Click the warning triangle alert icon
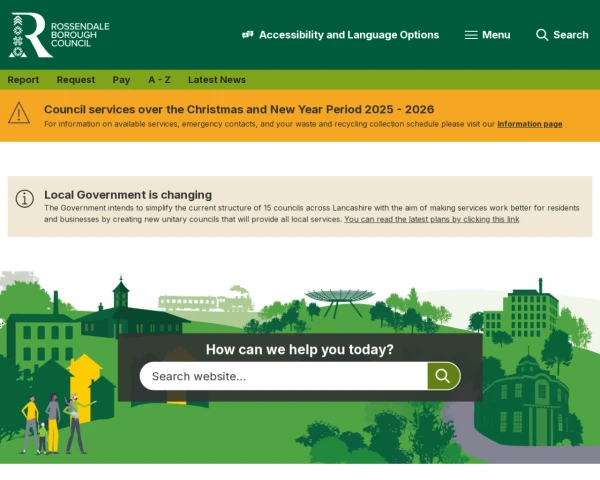This screenshot has height=480, width=600. coord(19,114)
